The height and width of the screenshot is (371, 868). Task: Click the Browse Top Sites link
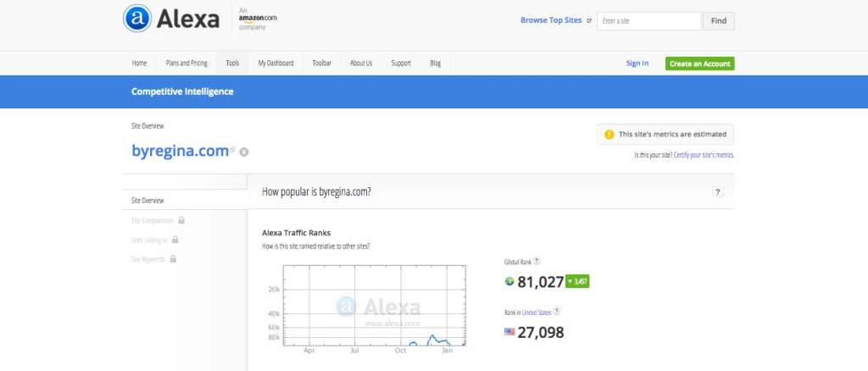tap(551, 20)
